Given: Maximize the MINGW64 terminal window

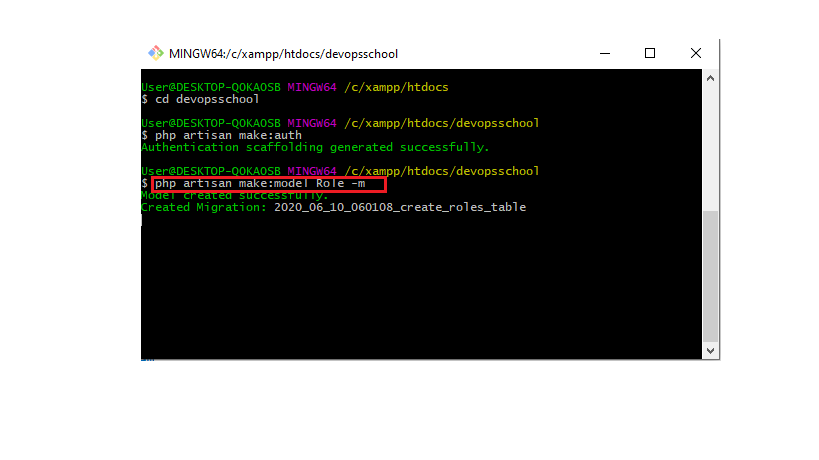Looking at the screenshot, I should point(650,53).
